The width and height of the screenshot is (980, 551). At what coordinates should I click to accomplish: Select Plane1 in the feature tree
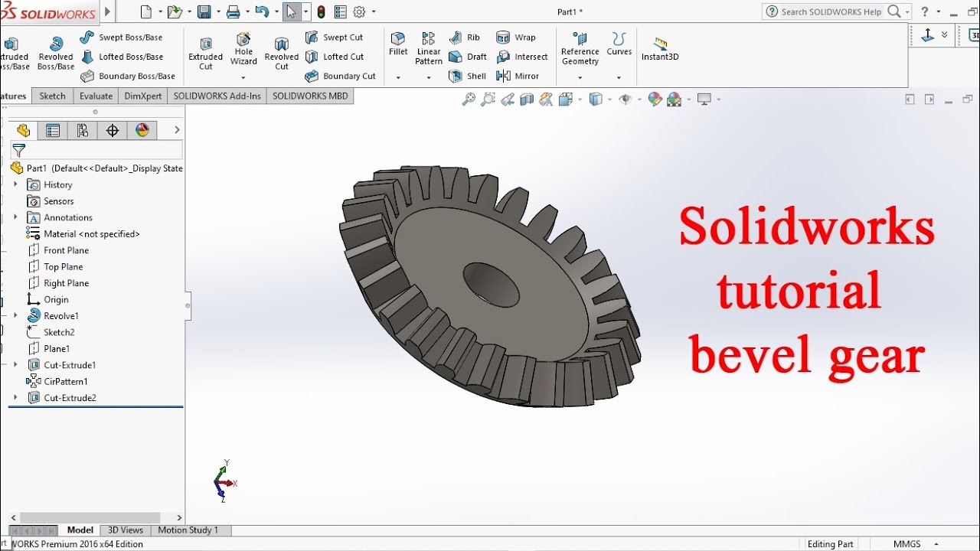pyautogui.click(x=48, y=348)
